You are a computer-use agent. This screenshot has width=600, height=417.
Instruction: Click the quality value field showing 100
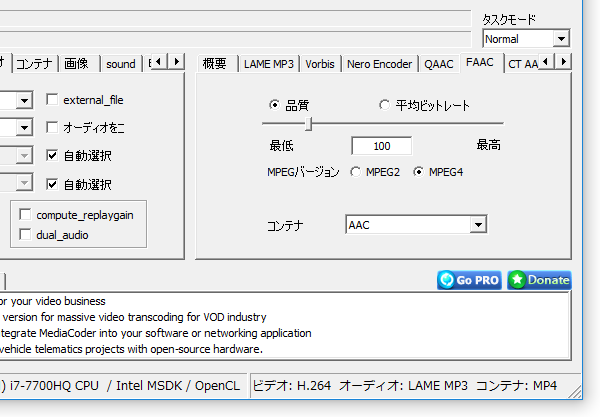[x=382, y=146]
